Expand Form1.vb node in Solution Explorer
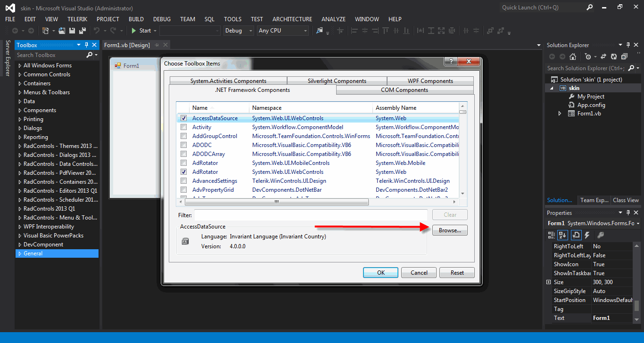The image size is (644, 343). point(560,114)
